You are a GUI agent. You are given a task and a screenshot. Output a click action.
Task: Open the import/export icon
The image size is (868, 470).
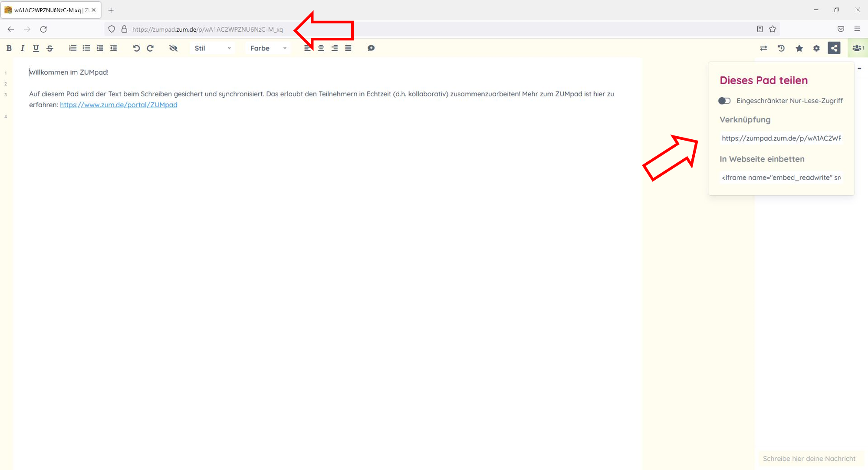763,48
